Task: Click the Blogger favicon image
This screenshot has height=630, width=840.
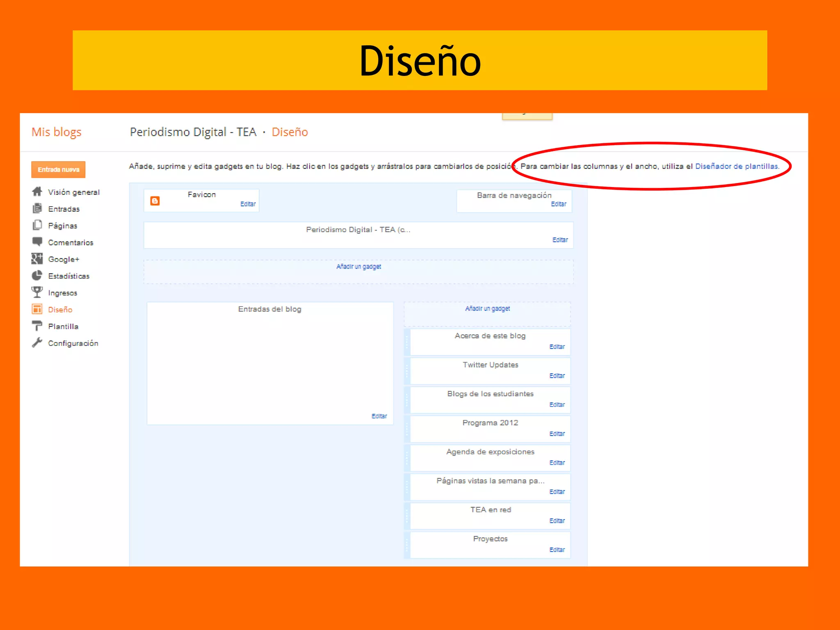Action: point(155,201)
